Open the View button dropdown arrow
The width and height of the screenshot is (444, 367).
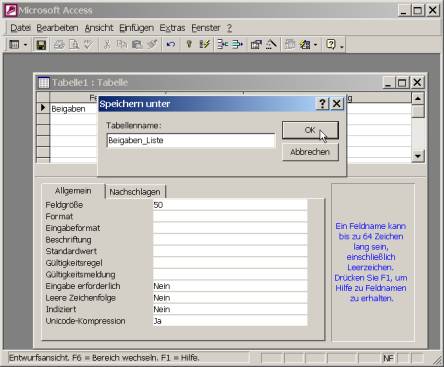click(25, 45)
